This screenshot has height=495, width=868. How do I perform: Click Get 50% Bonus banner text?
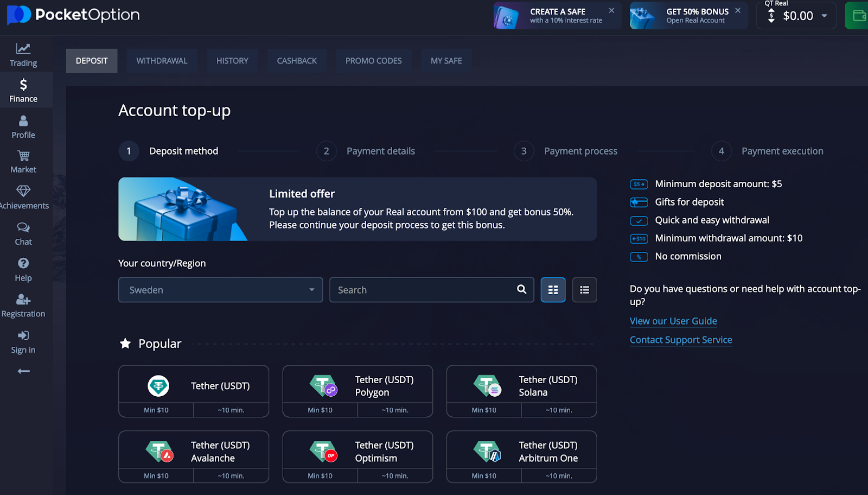pyautogui.click(x=697, y=16)
